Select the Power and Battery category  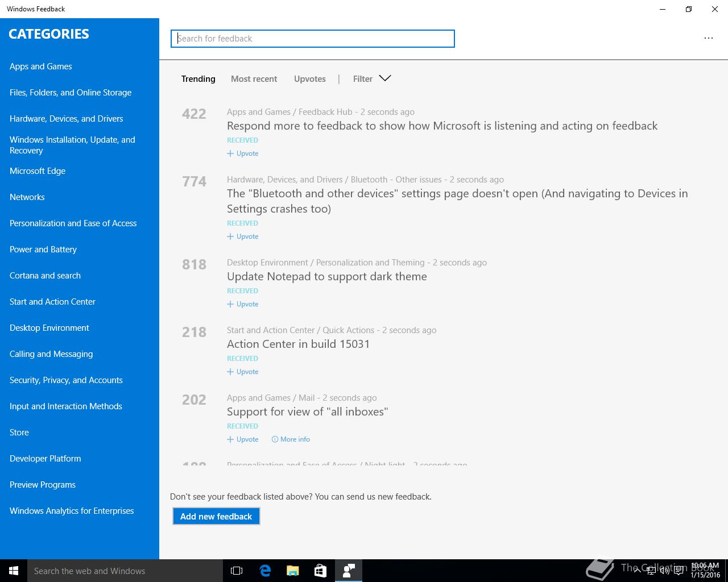(43, 250)
